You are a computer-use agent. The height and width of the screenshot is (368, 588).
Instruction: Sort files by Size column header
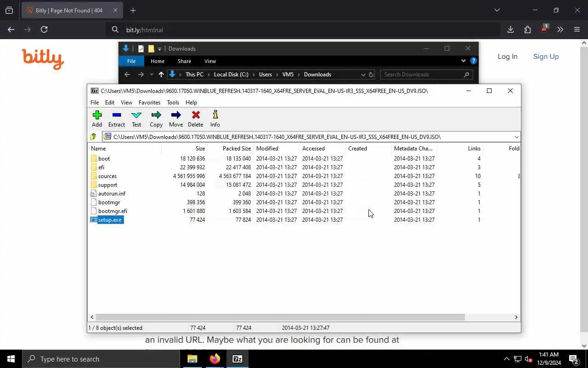tap(185, 148)
